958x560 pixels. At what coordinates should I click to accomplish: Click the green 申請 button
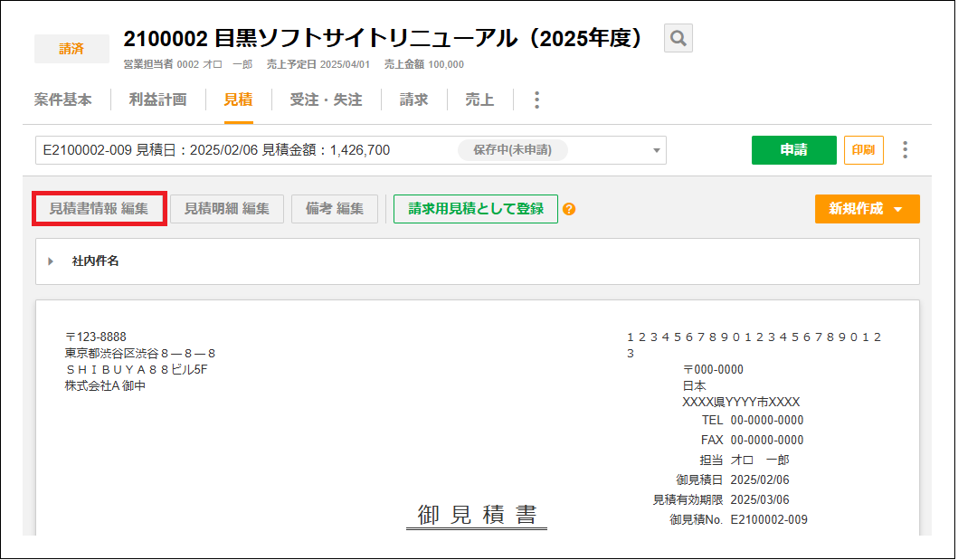pyautogui.click(x=793, y=149)
